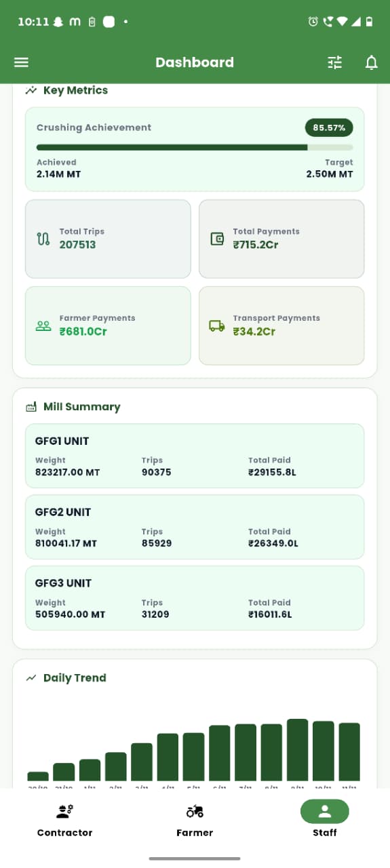Switch to the Contractor tab
Viewport: 390px width, 868px height.
65,821
